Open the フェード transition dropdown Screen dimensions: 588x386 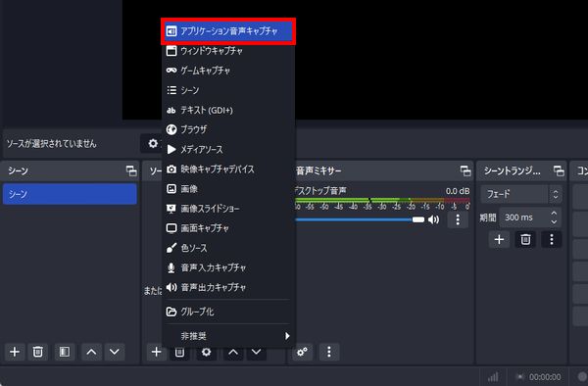[x=521, y=194]
